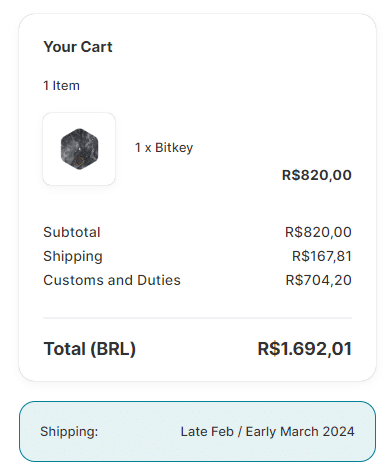The image size is (388, 469).
Task: Click the 'Total (BRL)' label
Action: click(90, 349)
